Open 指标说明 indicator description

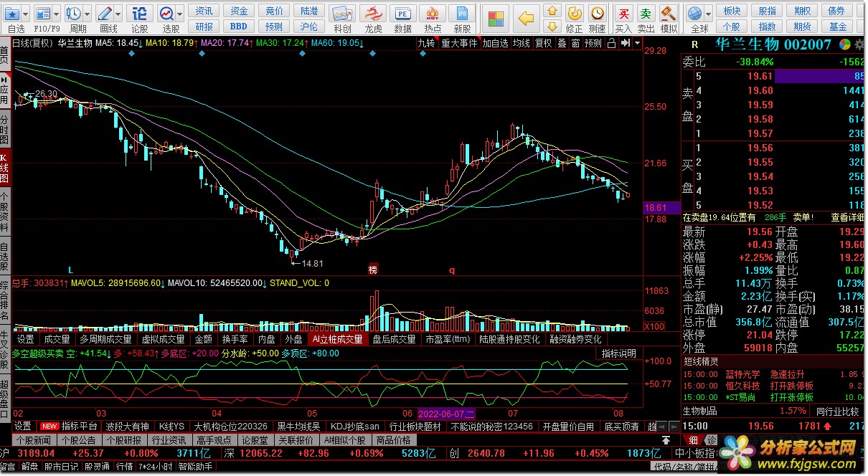tap(618, 353)
